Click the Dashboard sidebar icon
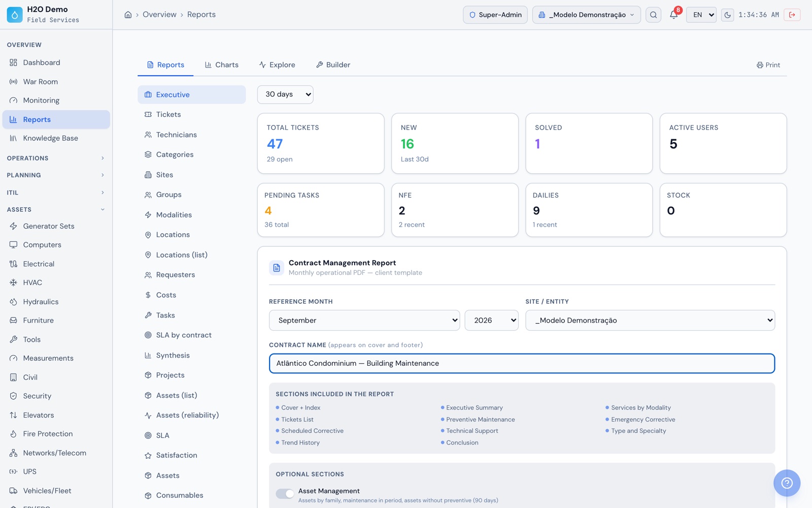812x508 pixels. click(13, 62)
